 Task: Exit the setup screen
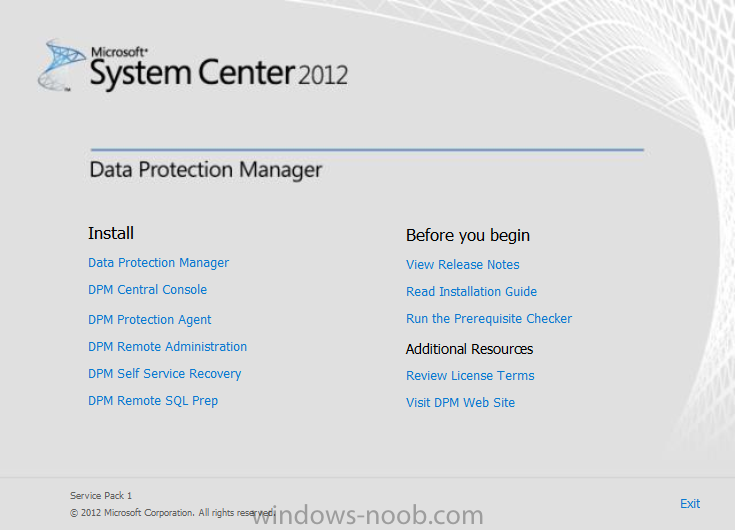pos(690,504)
